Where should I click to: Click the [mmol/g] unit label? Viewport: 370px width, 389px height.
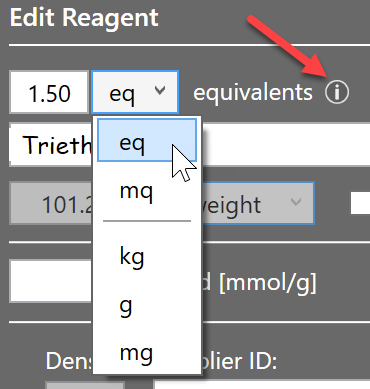tap(267, 283)
